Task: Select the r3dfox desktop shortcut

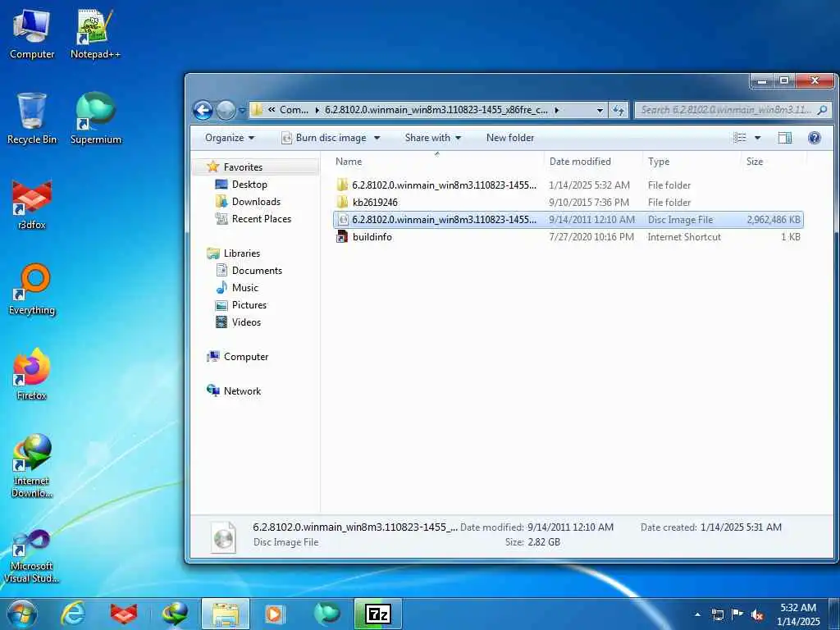Action: tap(32, 204)
